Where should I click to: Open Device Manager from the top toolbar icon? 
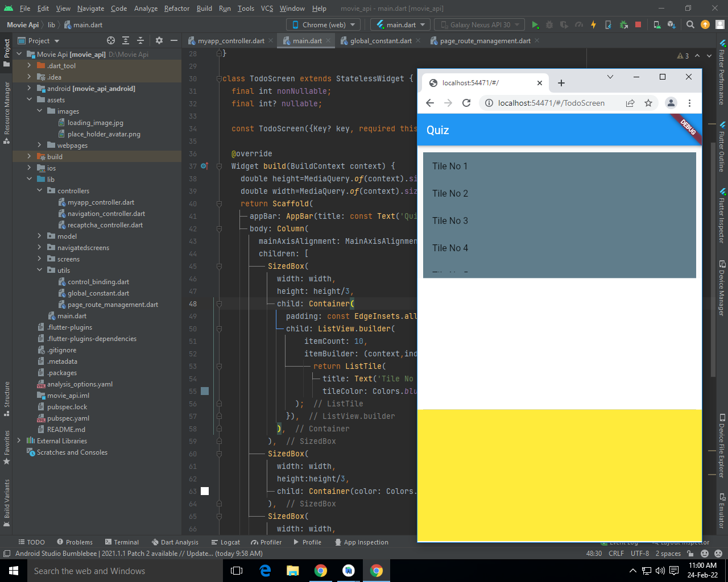point(657,24)
